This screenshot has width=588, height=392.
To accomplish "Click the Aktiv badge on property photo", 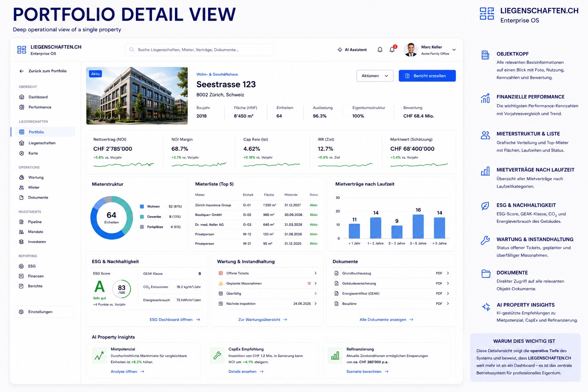I will click(96, 74).
